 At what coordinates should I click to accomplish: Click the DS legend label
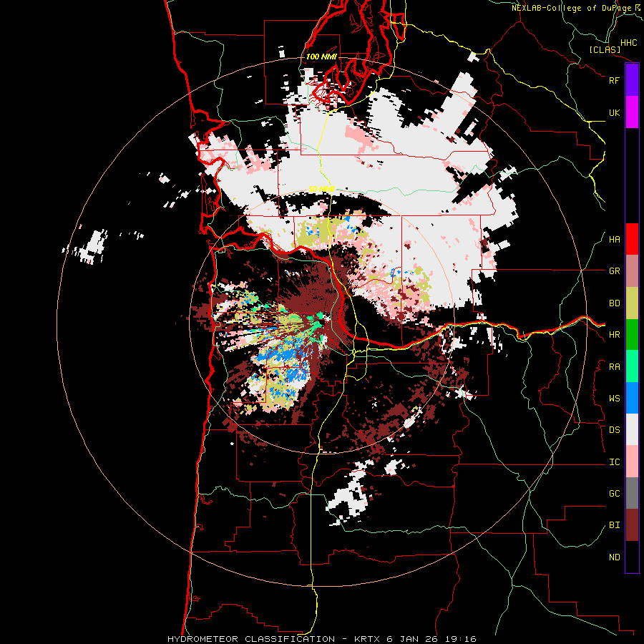[614, 430]
